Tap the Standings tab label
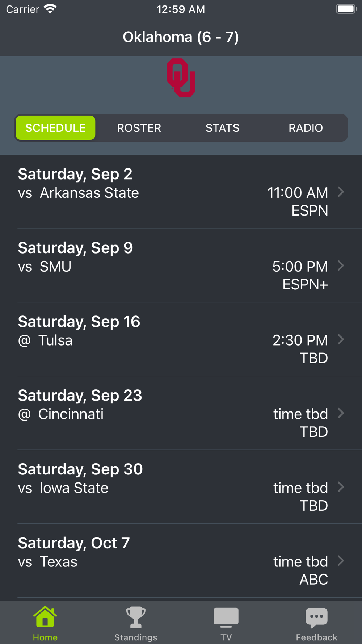362x644 pixels. coord(136,637)
